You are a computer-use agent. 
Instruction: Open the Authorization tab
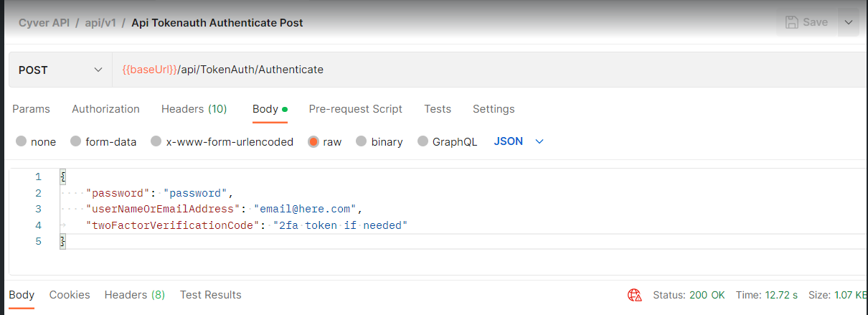pyautogui.click(x=105, y=109)
